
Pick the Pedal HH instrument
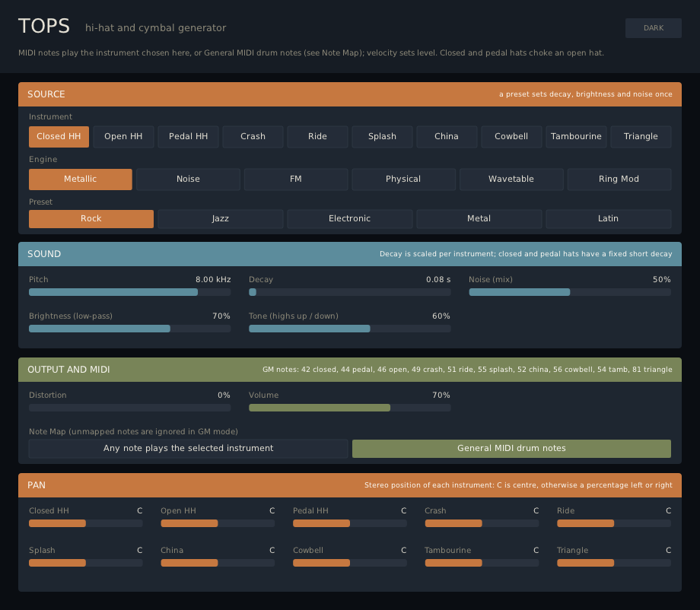(189, 137)
